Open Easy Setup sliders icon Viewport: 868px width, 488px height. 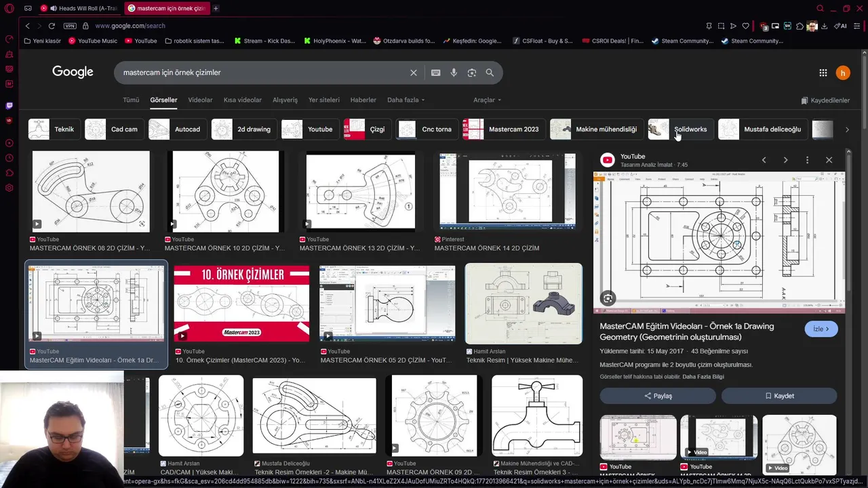coord(857,26)
